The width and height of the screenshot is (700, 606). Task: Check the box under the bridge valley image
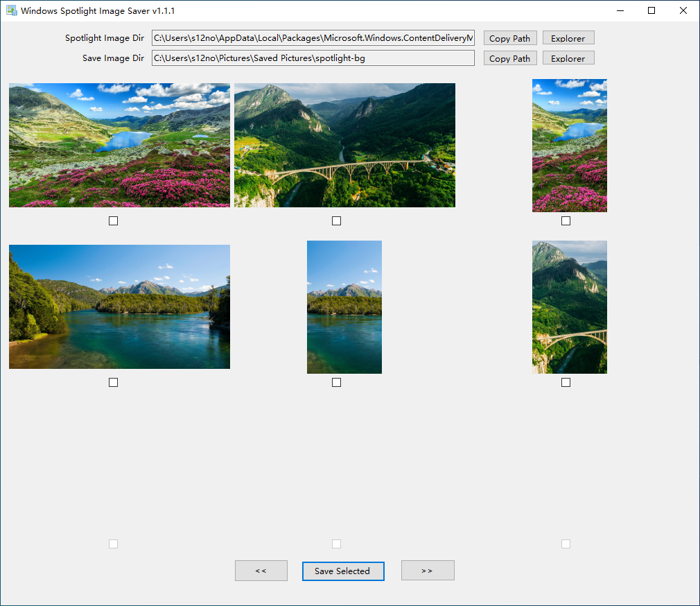(x=336, y=220)
